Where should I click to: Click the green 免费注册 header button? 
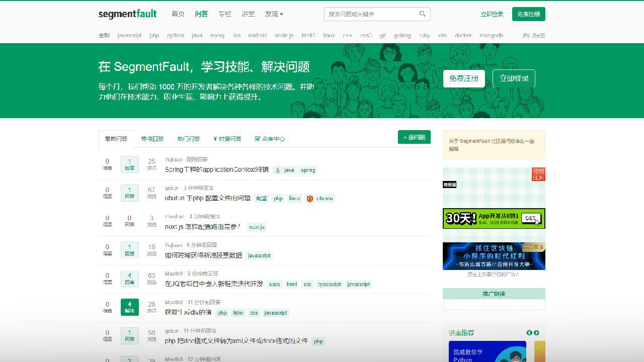529,14
